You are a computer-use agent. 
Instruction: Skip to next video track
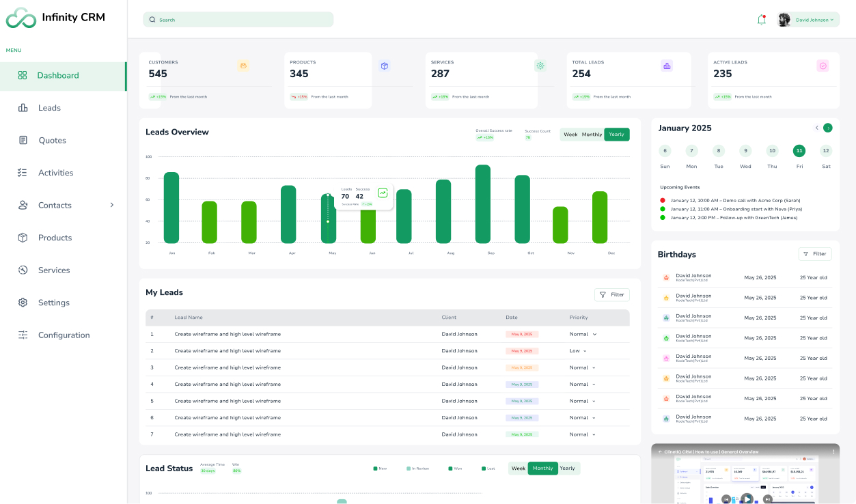[x=768, y=499]
